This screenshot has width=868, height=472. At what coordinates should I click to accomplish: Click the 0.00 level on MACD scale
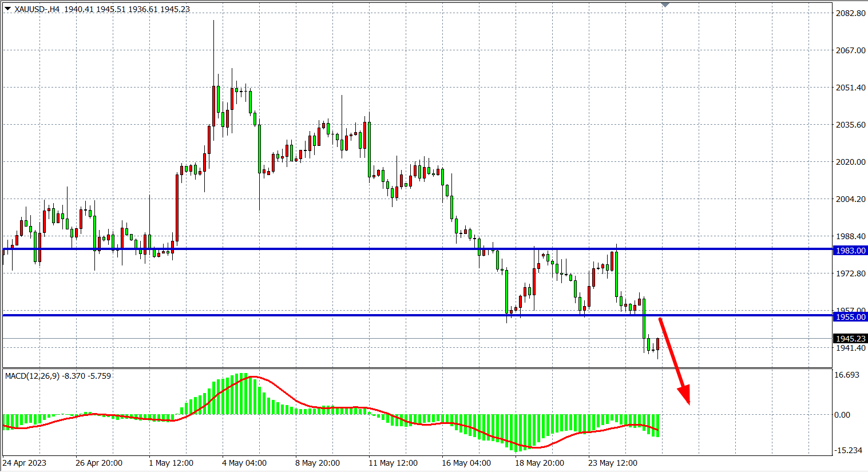pos(842,415)
